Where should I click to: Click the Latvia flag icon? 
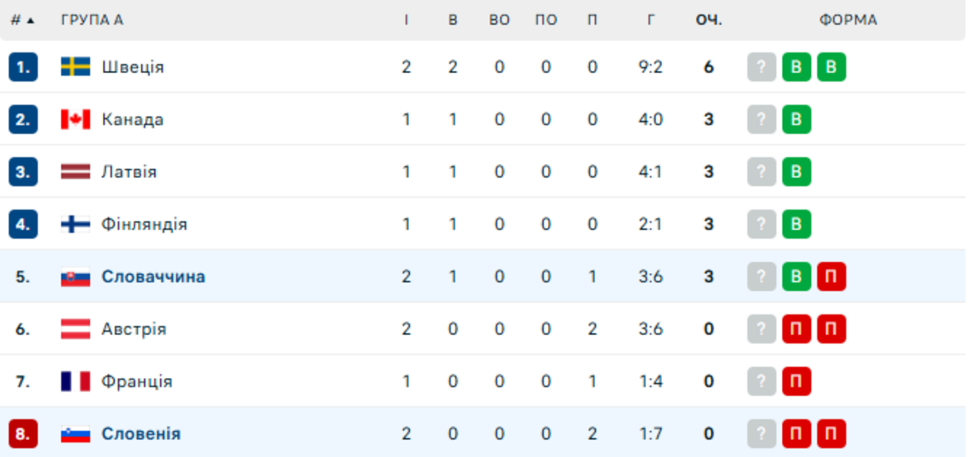coord(75,171)
